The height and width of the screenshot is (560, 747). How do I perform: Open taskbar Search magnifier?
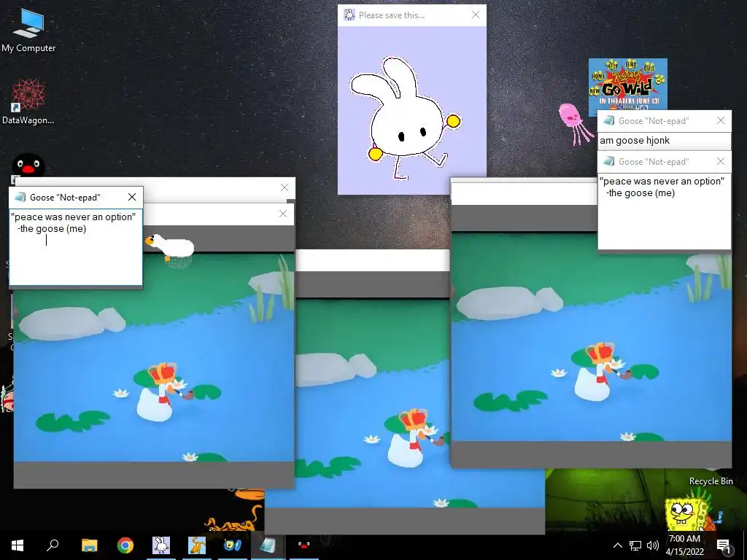53,545
